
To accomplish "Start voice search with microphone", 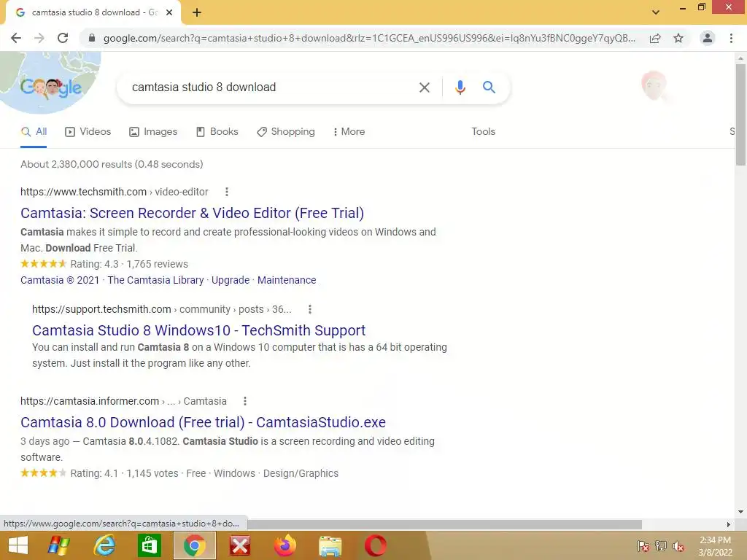I will (460, 87).
